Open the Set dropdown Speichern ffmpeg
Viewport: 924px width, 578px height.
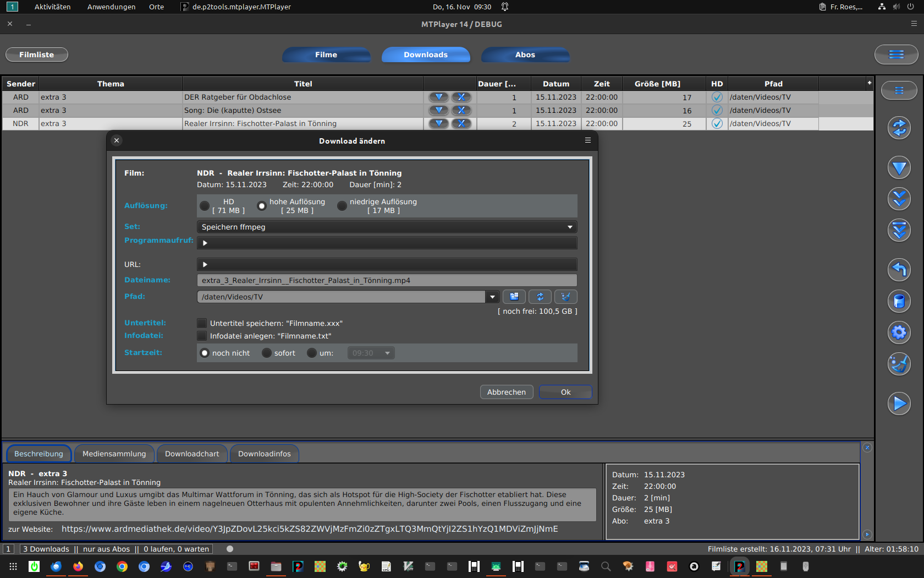coord(387,227)
